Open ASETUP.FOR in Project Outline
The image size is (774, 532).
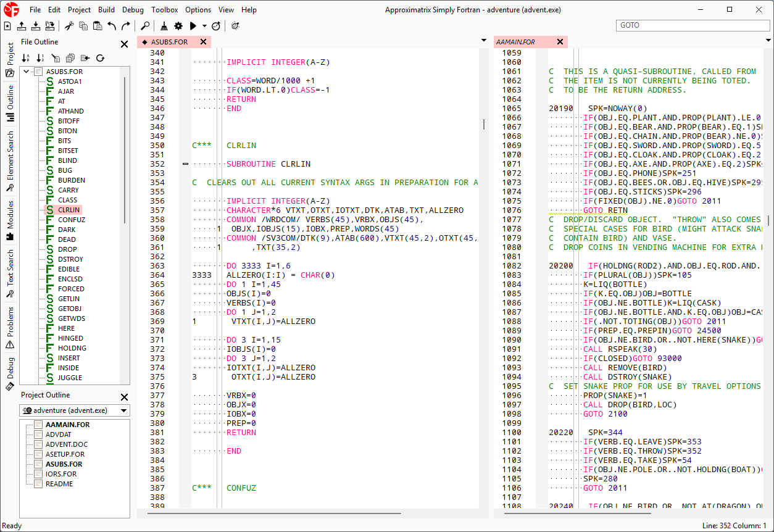(x=65, y=454)
